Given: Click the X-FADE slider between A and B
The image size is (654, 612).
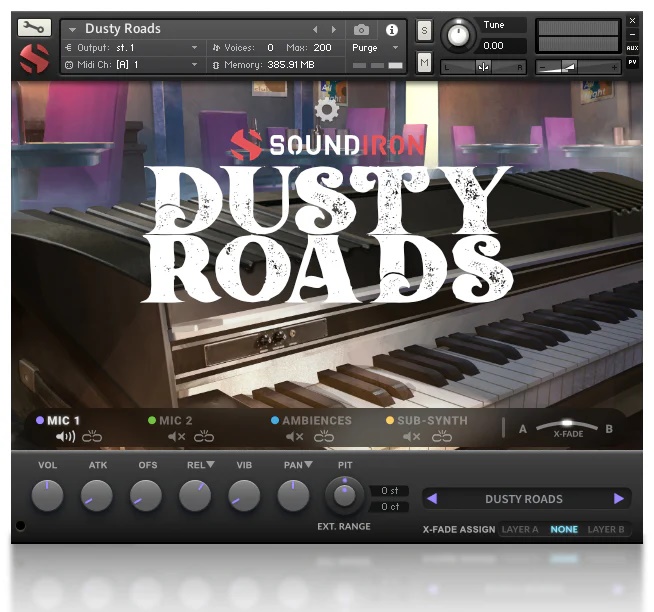Looking at the screenshot, I should 567,424.
